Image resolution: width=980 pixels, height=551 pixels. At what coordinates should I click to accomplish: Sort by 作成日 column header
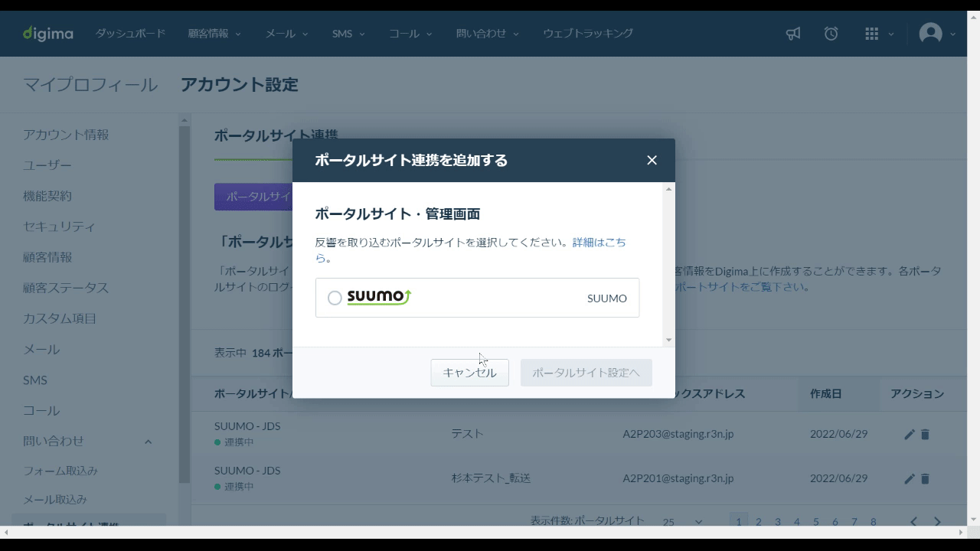[x=826, y=394]
